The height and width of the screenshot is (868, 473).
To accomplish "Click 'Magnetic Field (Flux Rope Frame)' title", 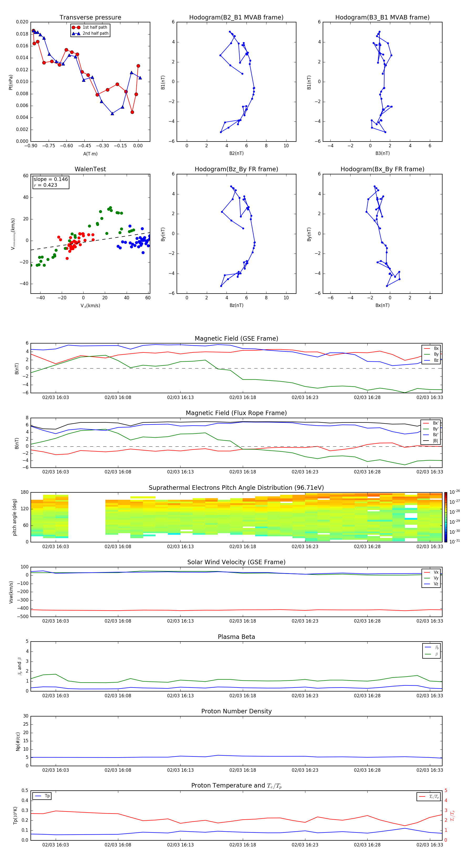I will [x=236, y=413].
